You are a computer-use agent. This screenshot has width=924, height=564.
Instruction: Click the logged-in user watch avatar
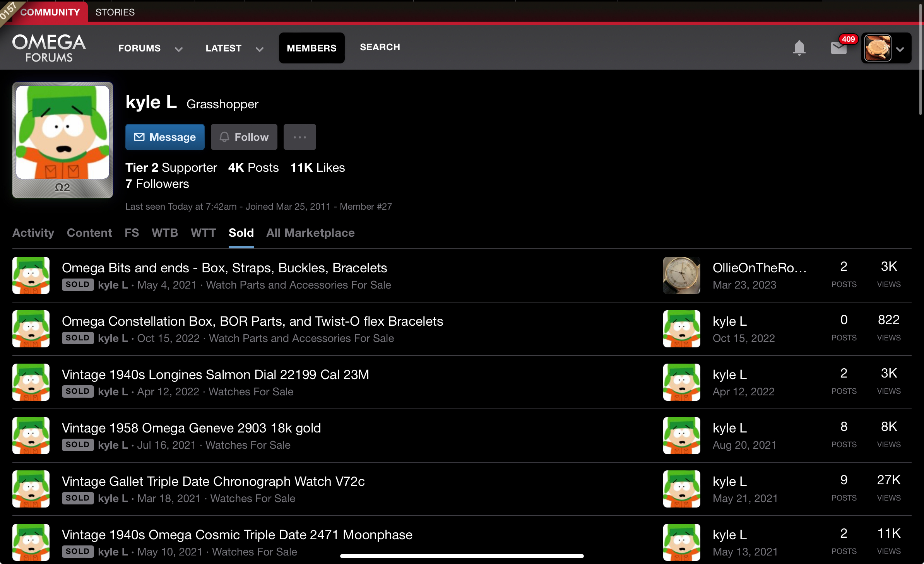coord(878,48)
